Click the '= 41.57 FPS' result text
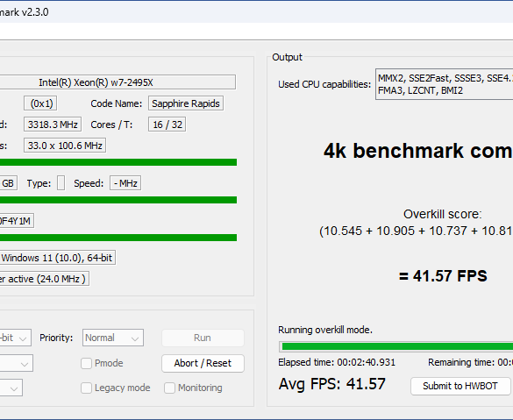 (x=444, y=276)
